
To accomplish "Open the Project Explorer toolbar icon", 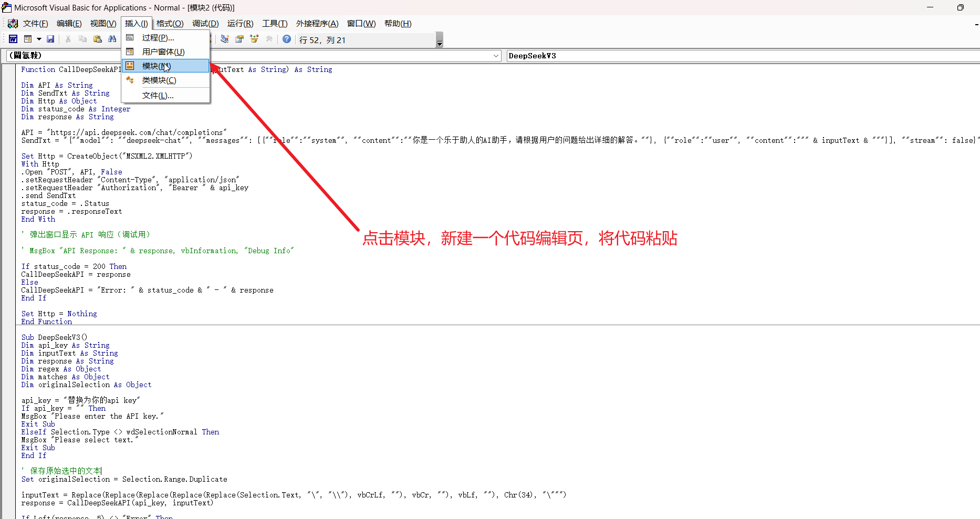I will coord(225,39).
